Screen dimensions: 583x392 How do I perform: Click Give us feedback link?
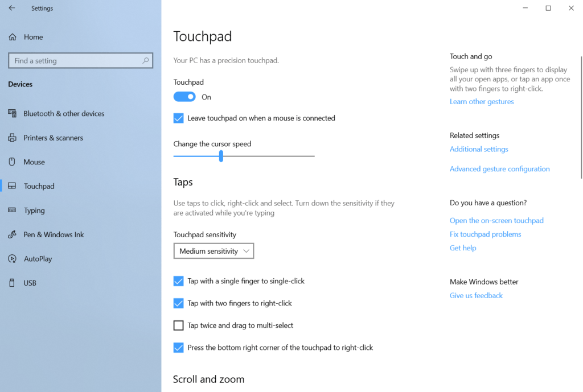[476, 295]
